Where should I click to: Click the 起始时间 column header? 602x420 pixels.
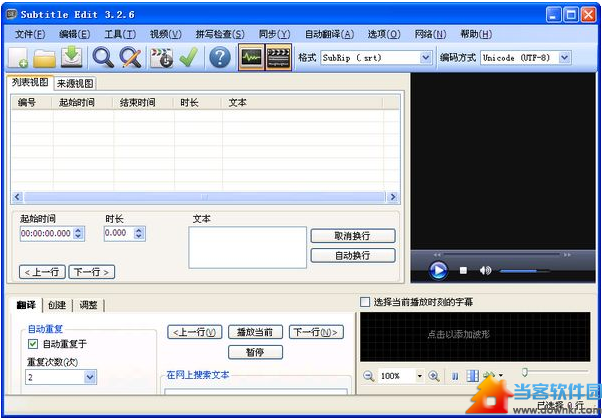click(82, 103)
